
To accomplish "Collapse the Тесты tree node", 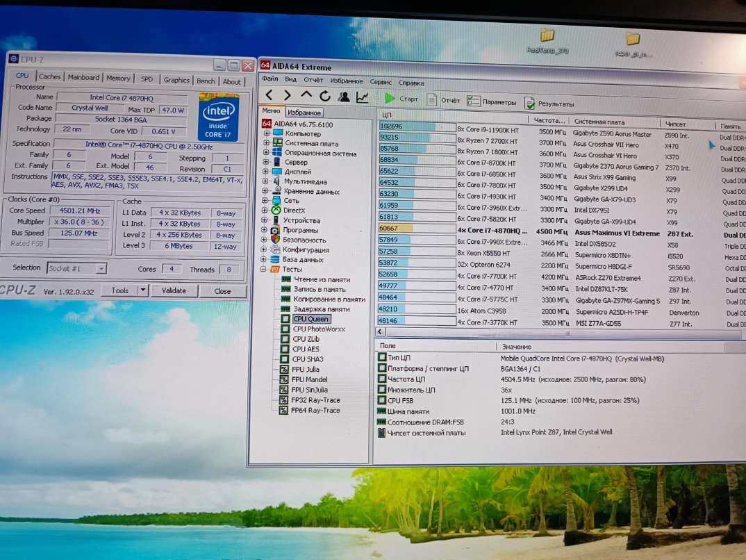I will [x=263, y=269].
